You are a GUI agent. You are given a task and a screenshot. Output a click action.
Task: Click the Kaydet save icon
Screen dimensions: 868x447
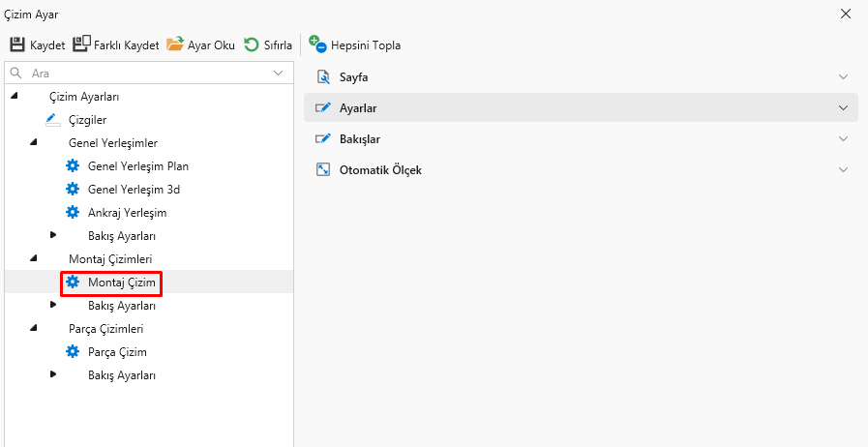pos(17,45)
